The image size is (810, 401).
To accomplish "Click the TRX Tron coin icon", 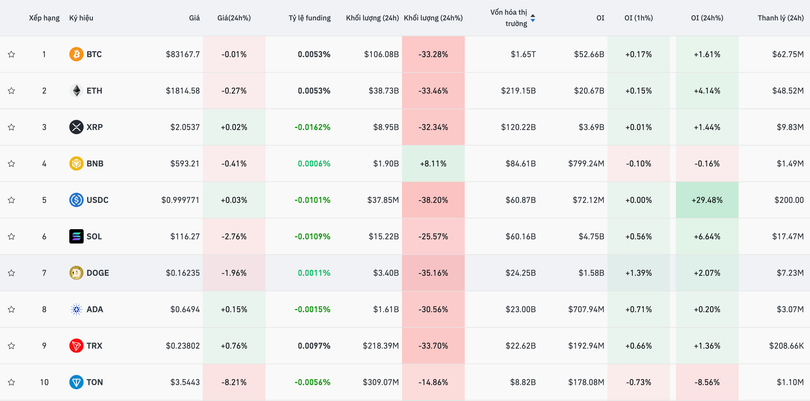I will (x=76, y=346).
